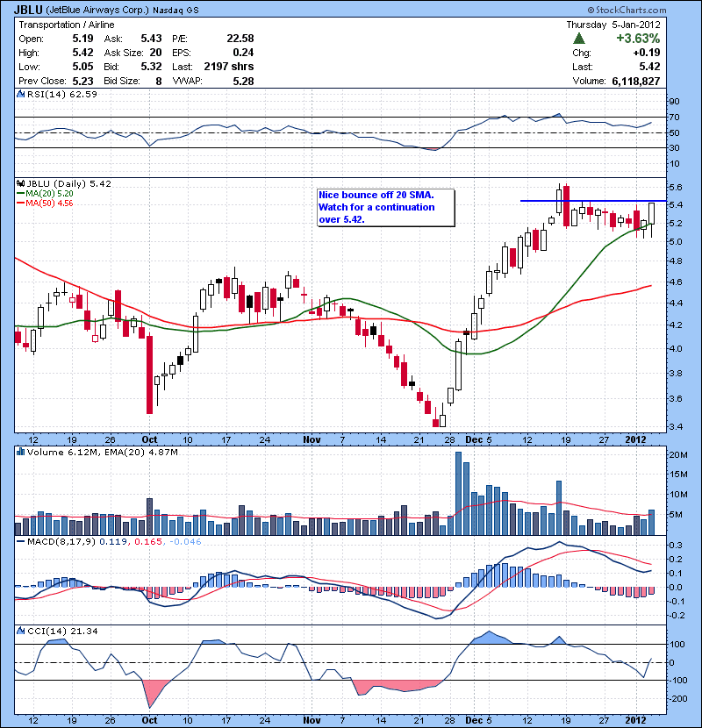Click the Transportation / Airline sector label

coord(67,25)
